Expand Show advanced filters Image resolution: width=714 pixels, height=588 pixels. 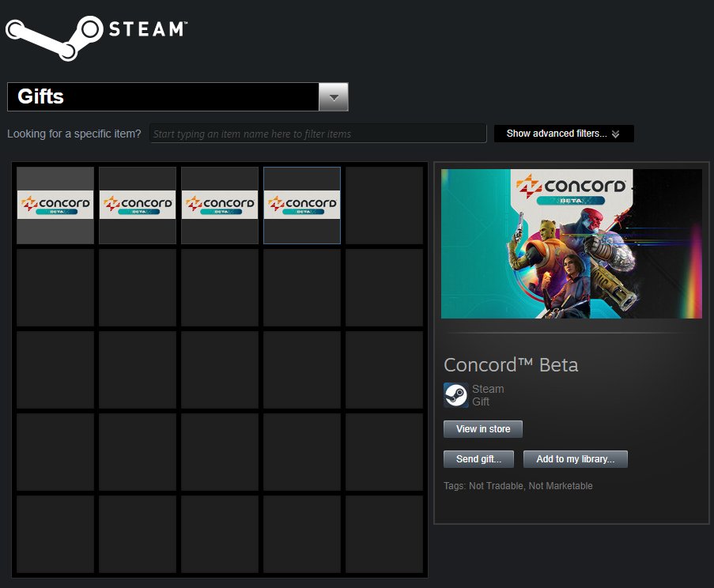tap(564, 134)
